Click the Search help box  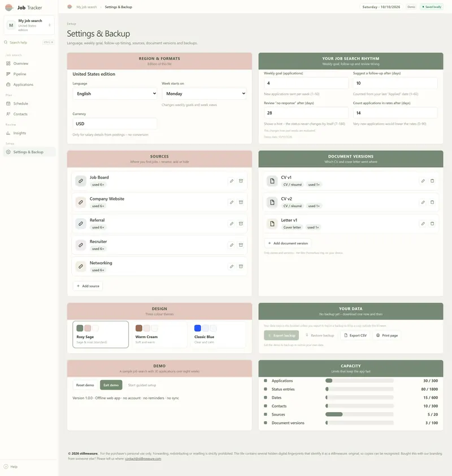pos(29,42)
